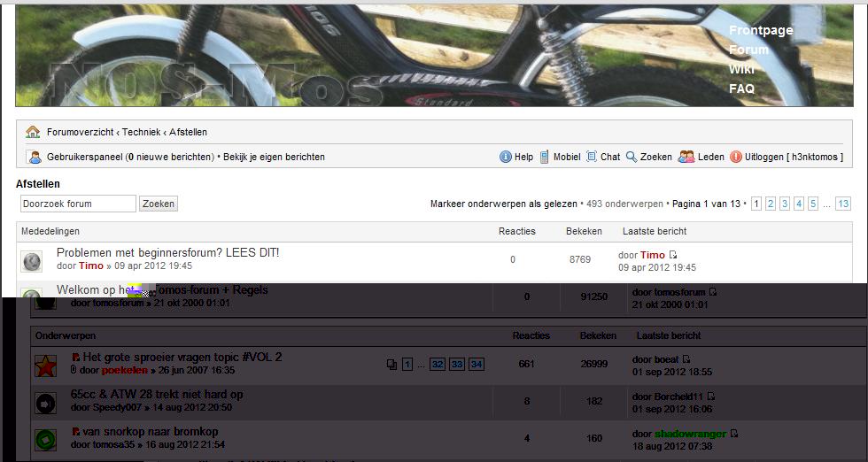The width and height of the screenshot is (868, 462).
Task: Click the Zoeken magnifier icon in toolbar
Action: (632, 157)
